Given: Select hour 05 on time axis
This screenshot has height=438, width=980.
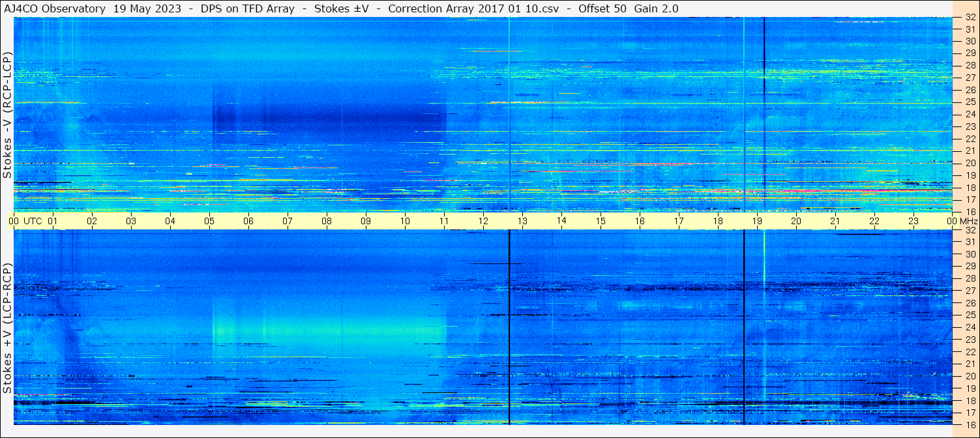Looking at the screenshot, I should click(209, 221).
